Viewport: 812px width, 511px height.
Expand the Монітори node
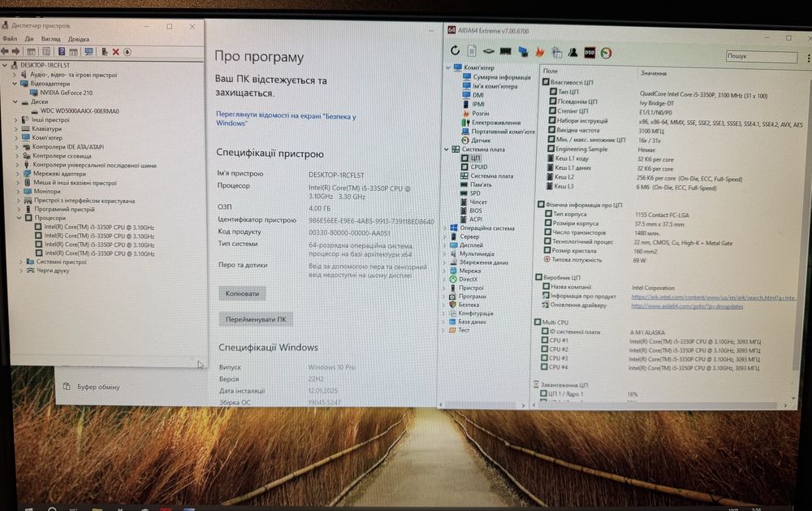tap(18, 192)
